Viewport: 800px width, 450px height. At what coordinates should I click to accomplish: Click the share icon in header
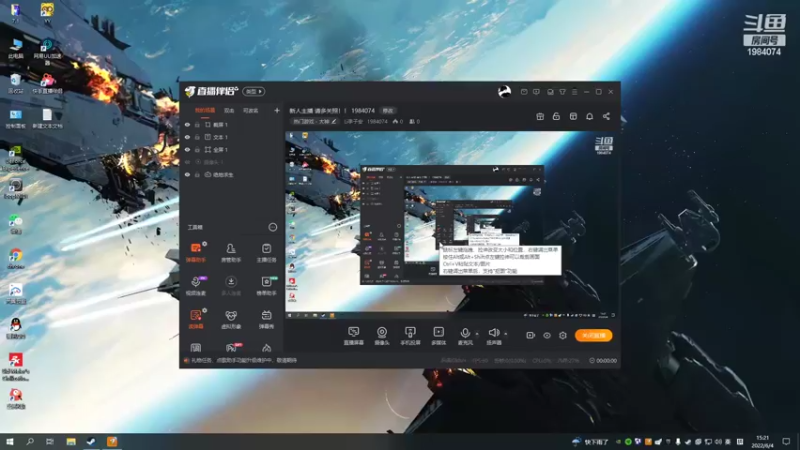606,116
